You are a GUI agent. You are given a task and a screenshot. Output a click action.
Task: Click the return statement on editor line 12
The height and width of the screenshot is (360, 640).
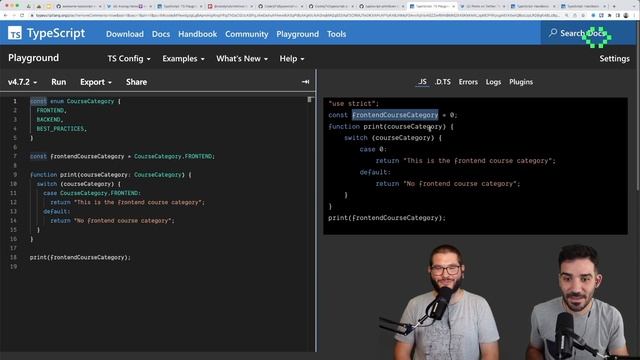click(127, 202)
